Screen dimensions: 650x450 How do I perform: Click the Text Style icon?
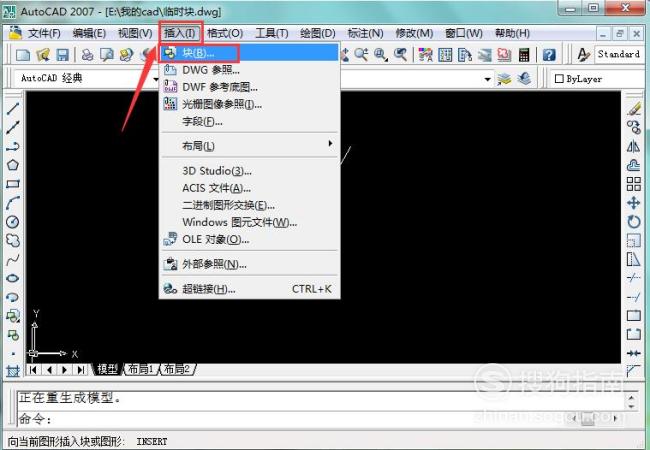tap(583, 55)
